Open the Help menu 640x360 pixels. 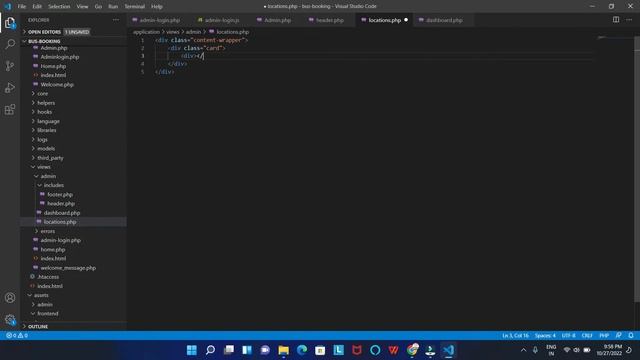[157, 7]
